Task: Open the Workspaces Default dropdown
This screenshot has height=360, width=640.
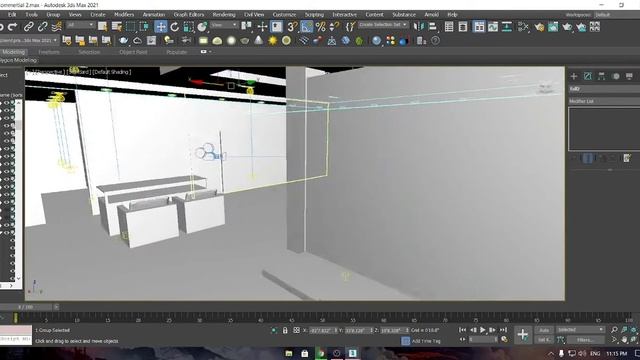Action: (616, 15)
